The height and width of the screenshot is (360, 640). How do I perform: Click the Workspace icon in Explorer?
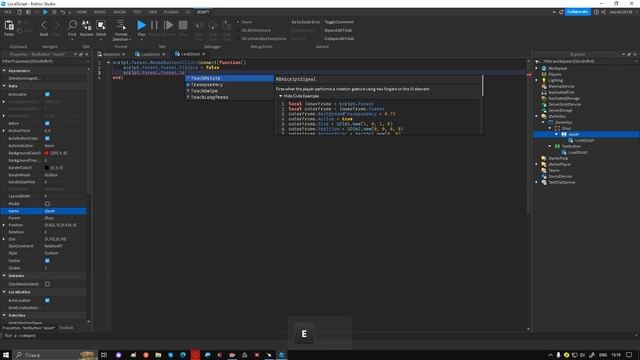pyautogui.click(x=544, y=68)
